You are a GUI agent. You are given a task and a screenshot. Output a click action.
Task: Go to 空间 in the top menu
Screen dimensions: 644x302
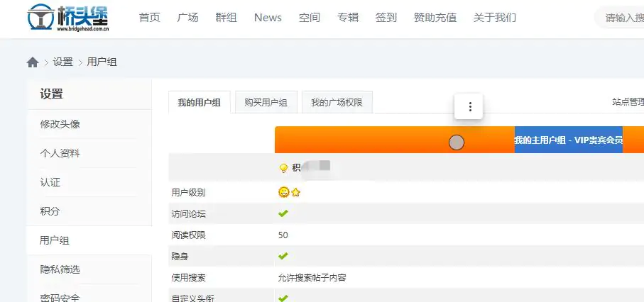pyautogui.click(x=310, y=18)
